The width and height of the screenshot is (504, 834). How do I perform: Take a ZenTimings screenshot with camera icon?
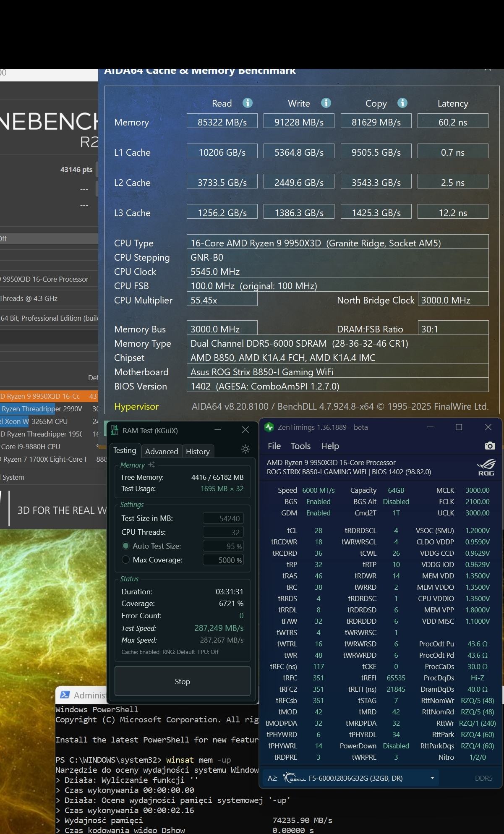tap(489, 446)
